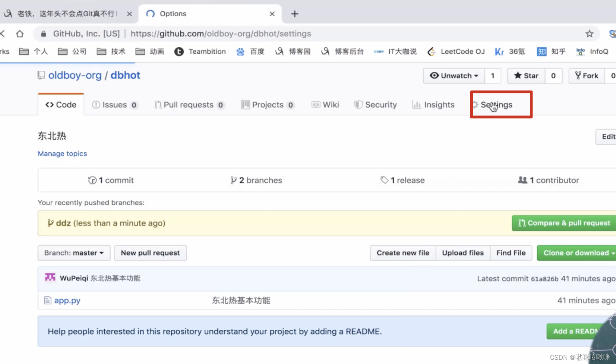Edit the repository description
The height and width of the screenshot is (364, 616).
606,137
